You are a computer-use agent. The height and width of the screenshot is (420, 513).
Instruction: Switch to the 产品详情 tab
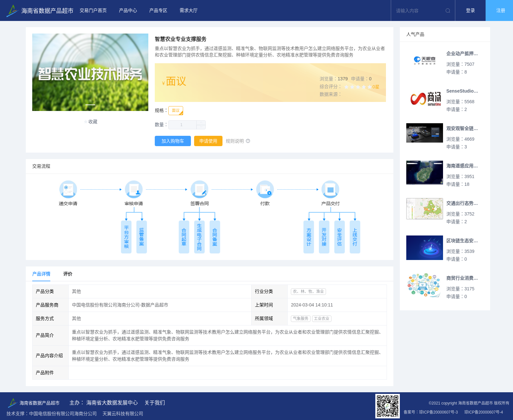(x=41, y=274)
